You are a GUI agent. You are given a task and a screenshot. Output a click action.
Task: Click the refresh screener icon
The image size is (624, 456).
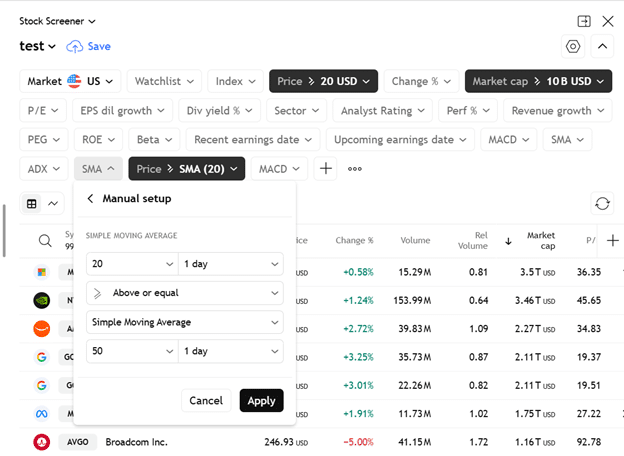click(602, 203)
